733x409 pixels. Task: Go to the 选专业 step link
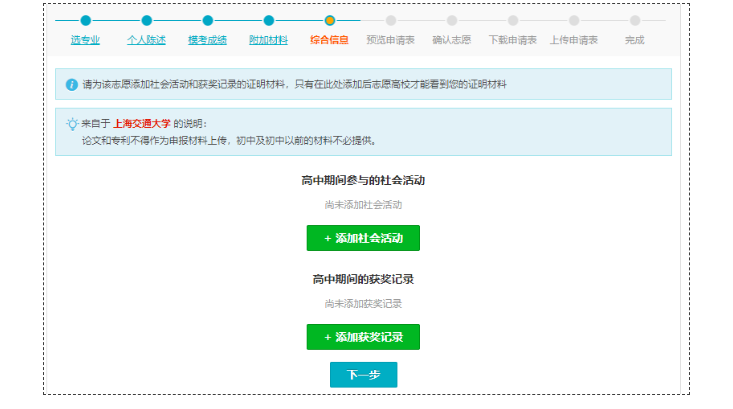click(85, 40)
